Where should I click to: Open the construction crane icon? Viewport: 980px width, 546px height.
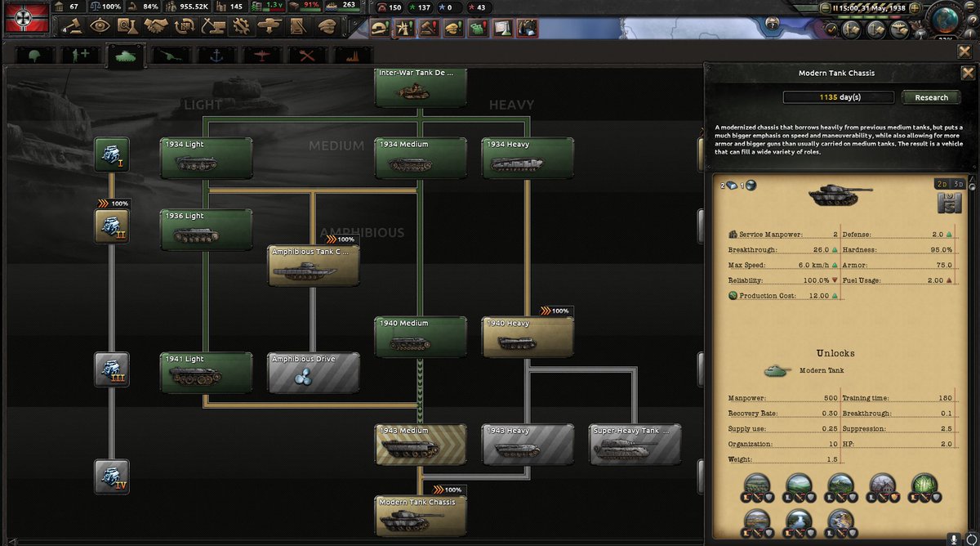(212, 26)
